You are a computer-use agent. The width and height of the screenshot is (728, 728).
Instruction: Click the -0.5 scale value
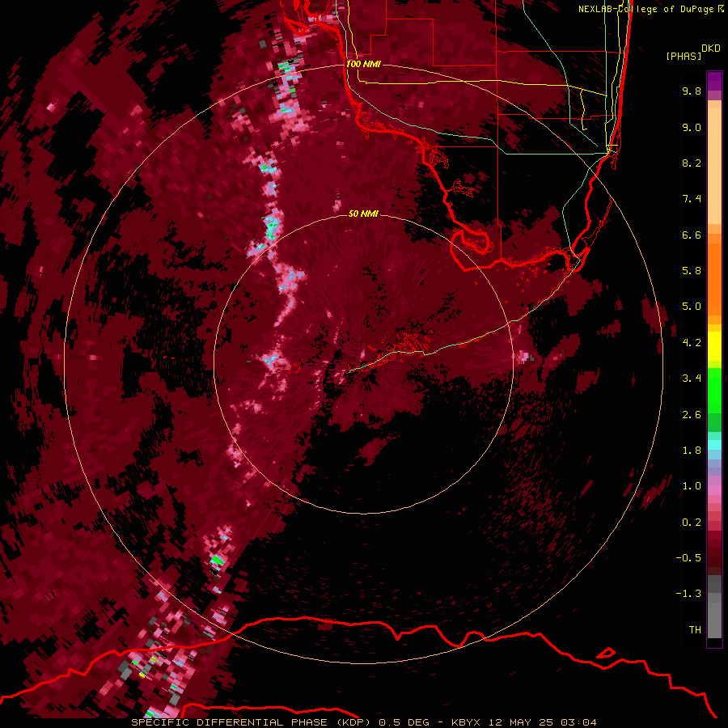pyautogui.click(x=688, y=558)
